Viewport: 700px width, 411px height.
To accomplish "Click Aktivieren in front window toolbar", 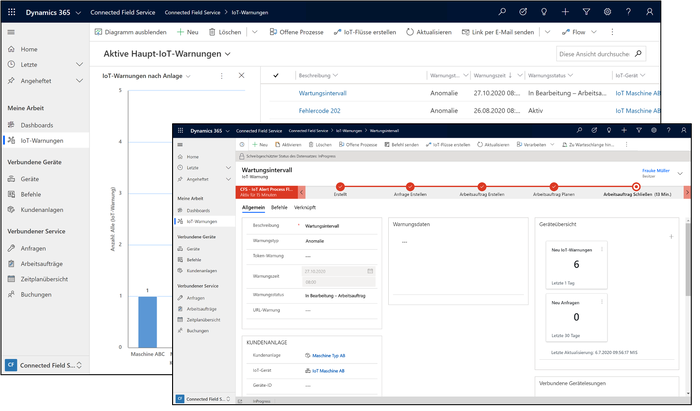I will pos(288,145).
